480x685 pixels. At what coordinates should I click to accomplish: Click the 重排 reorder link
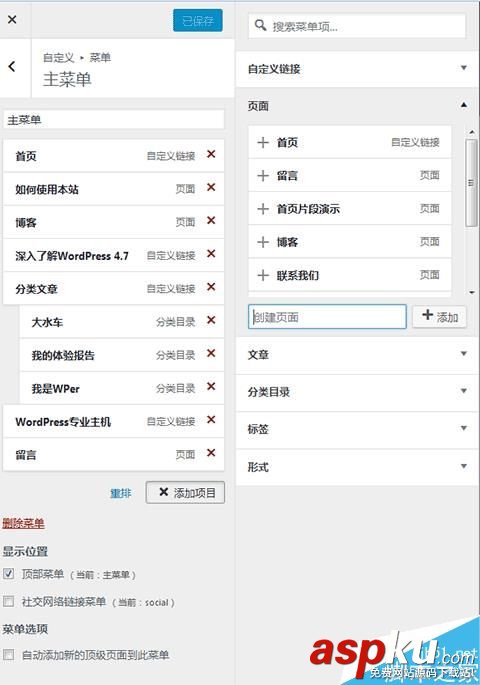pyautogui.click(x=121, y=493)
